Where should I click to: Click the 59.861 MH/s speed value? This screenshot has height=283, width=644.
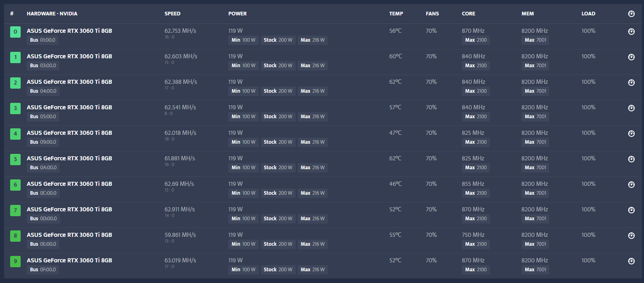coord(180,235)
